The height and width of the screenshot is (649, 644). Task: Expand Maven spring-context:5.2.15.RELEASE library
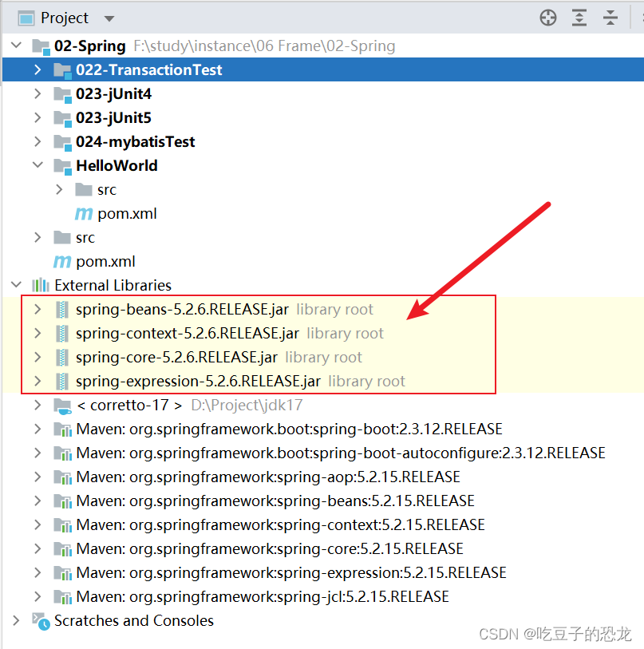pyautogui.click(x=38, y=524)
